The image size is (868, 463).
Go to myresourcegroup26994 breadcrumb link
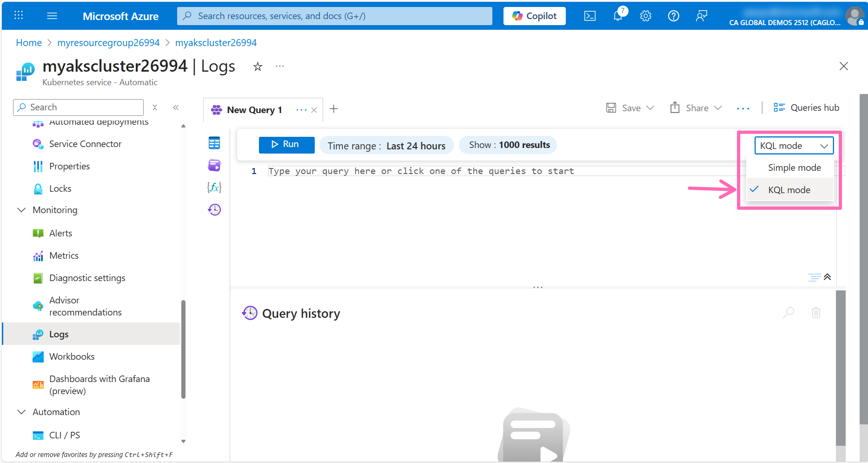[108, 43]
